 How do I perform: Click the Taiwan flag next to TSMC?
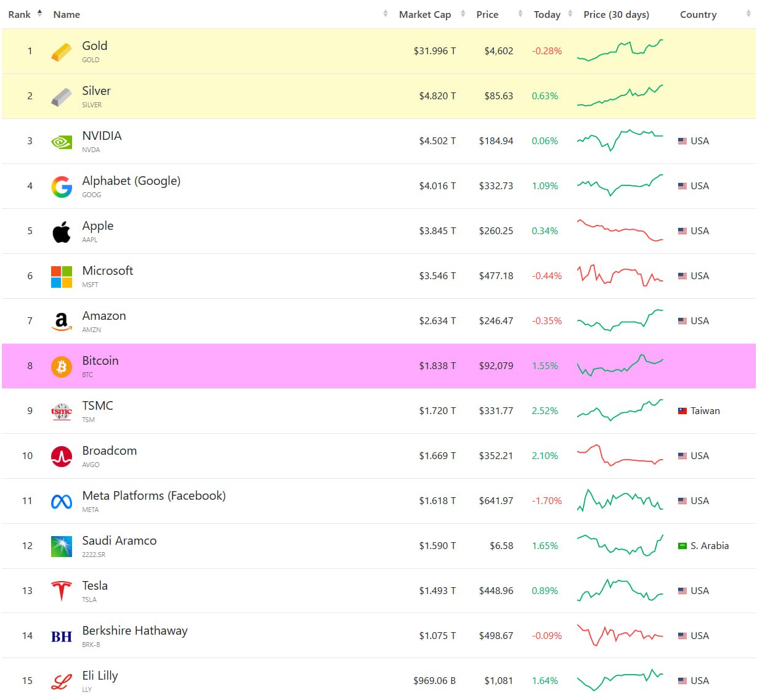click(x=682, y=411)
